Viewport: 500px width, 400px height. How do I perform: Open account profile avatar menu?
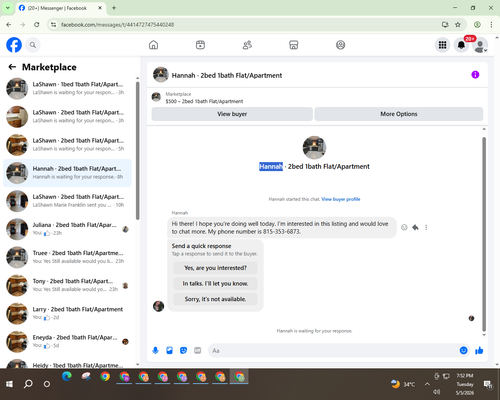pyautogui.click(x=480, y=45)
